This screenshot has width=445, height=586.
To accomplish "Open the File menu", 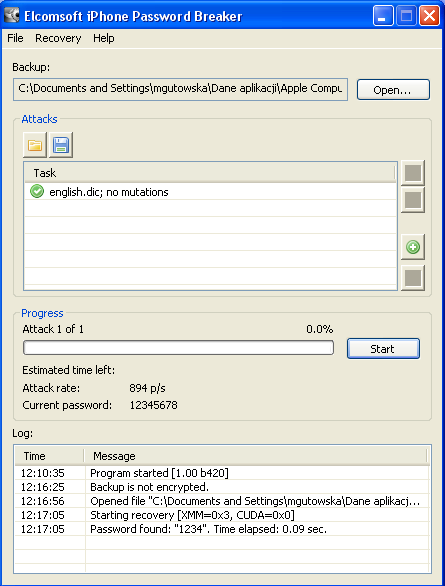I will 15,38.
